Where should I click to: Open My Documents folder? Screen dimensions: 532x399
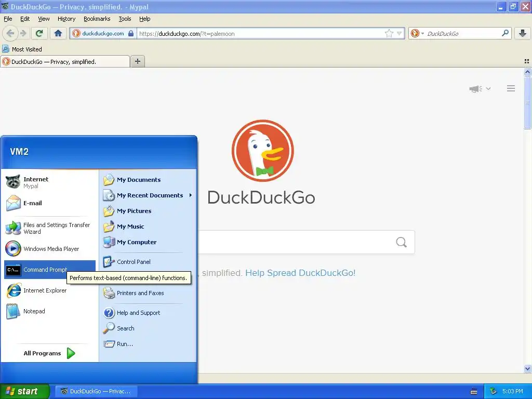point(148,180)
